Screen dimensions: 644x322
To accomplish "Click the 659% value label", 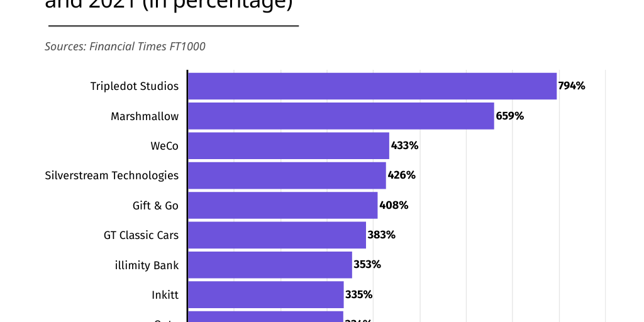I will 509,116.
